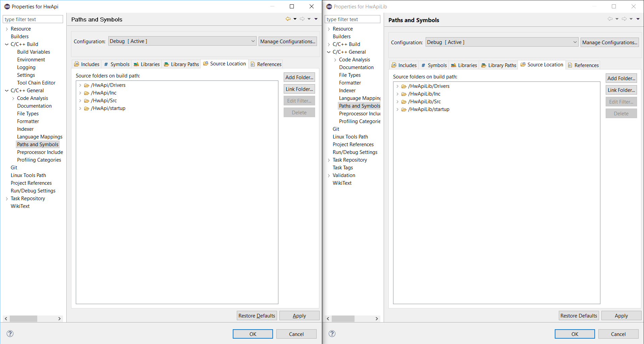Click /HwApi/startup folder icon

coord(87,108)
